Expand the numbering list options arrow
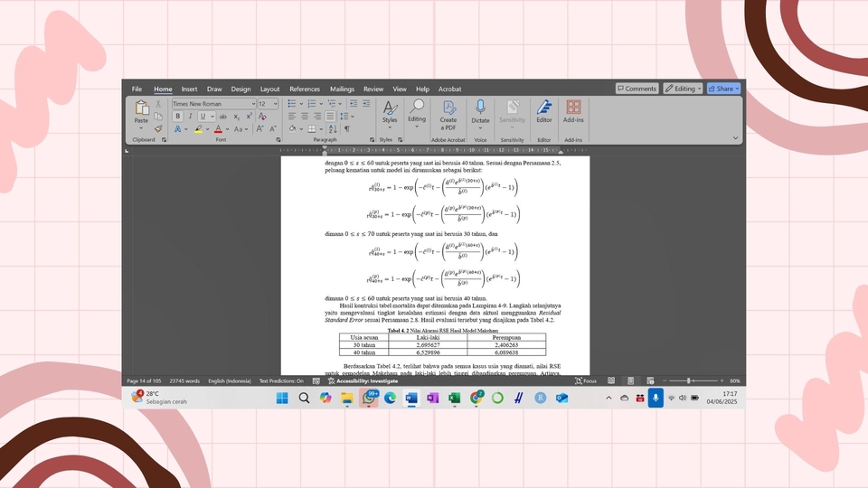Image resolution: width=868 pixels, height=488 pixels. pos(321,104)
